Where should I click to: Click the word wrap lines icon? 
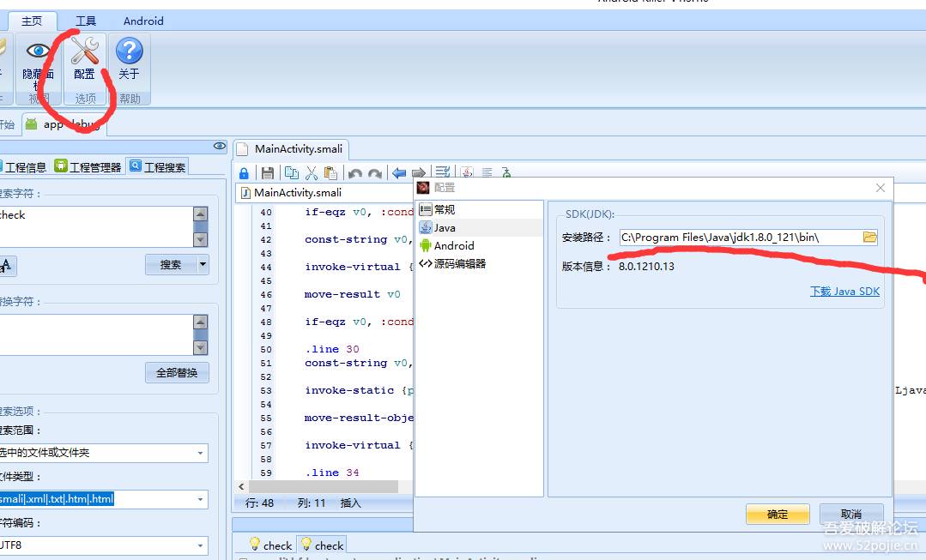point(442,172)
